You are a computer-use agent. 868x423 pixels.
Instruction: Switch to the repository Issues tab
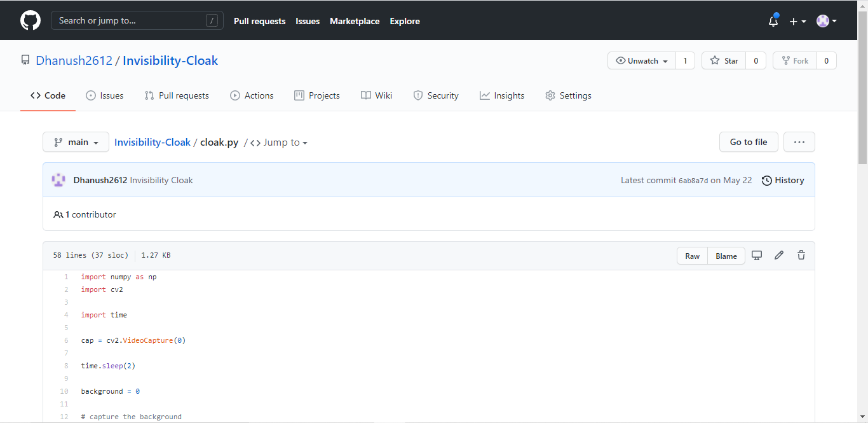[105, 95]
